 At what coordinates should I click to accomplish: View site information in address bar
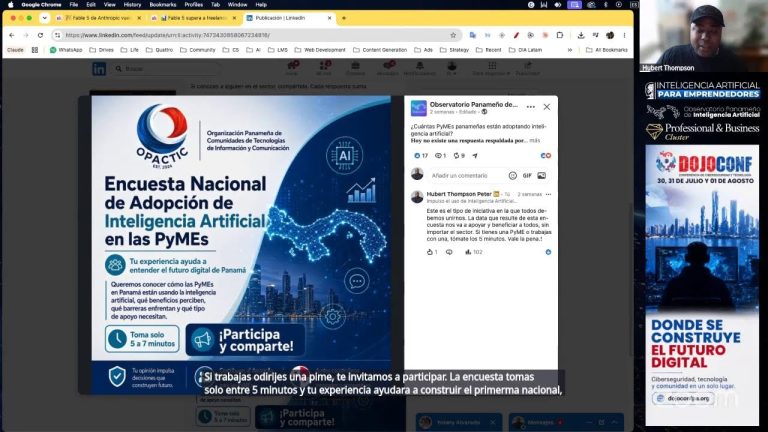[58, 35]
